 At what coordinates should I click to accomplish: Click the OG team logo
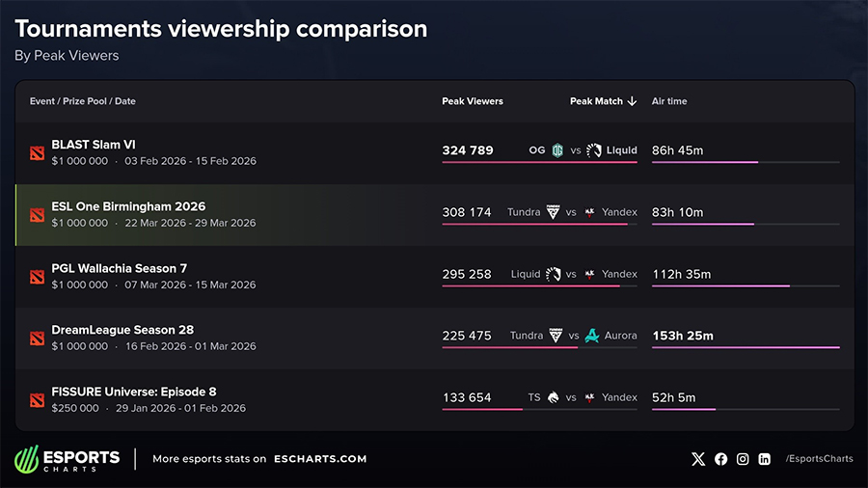(557, 150)
